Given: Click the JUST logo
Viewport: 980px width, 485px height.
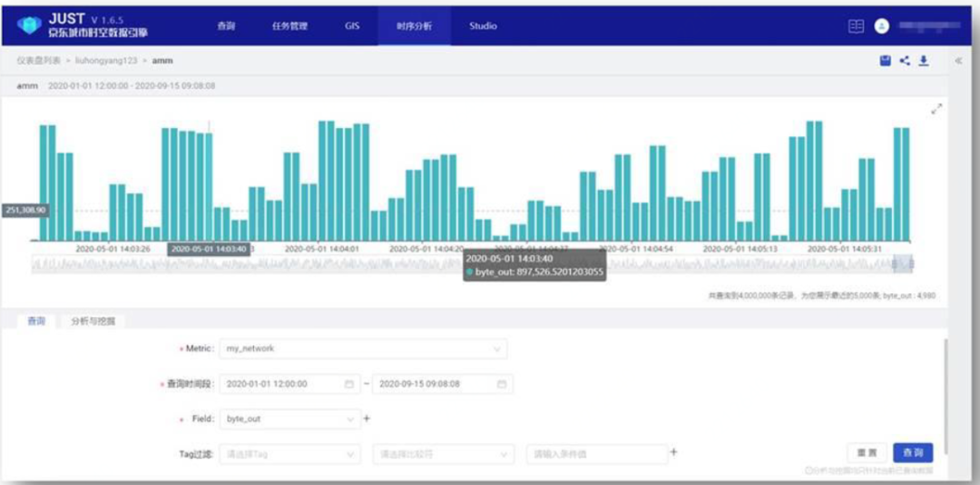Looking at the screenshot, I should [31, 25].
